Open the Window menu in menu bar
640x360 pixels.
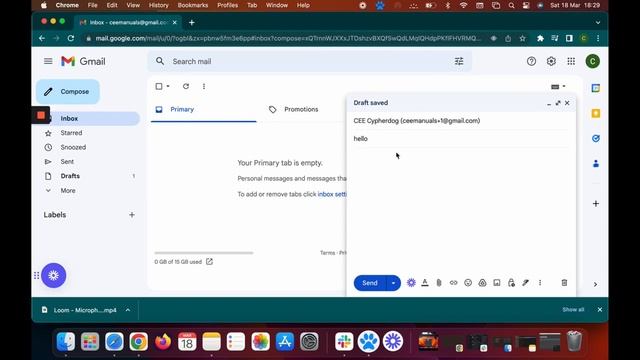coord(277,5)
